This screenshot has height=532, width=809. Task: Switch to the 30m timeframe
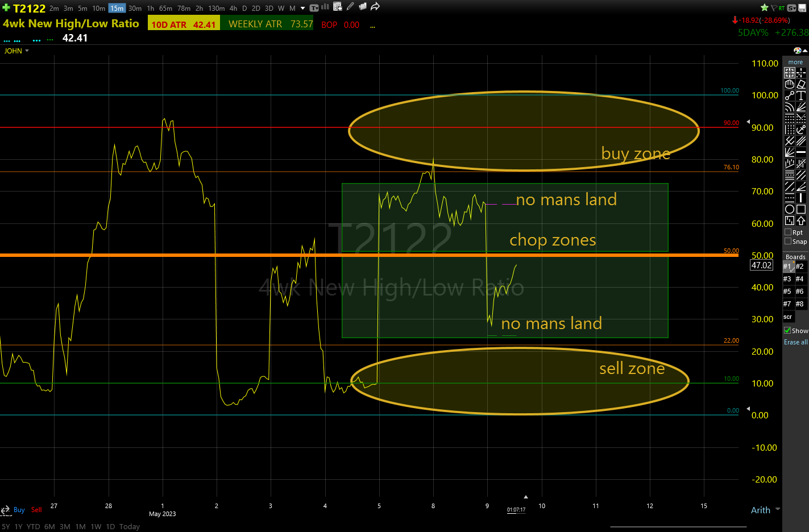point(135,9)
